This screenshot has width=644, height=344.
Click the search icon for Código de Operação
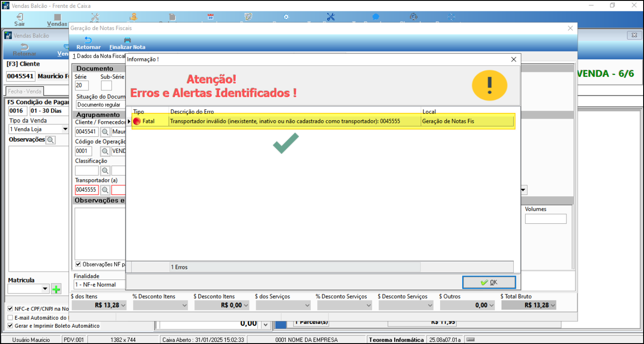coord(105,151)
